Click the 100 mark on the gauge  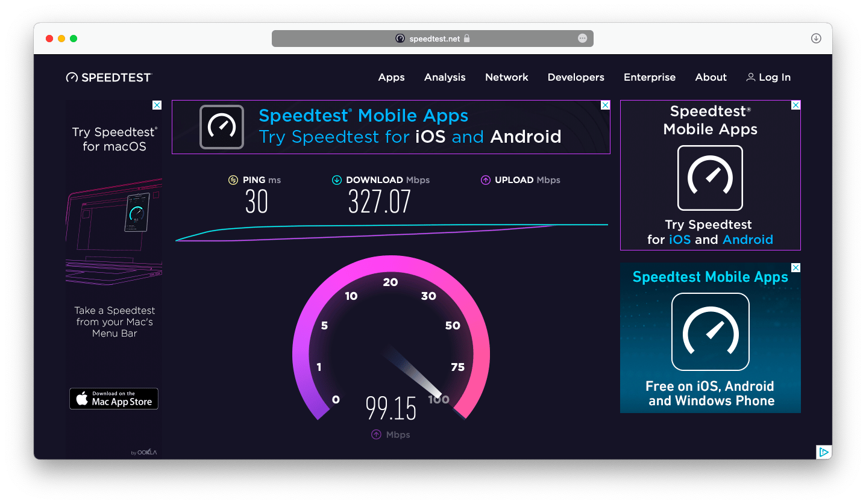[439, 399]
